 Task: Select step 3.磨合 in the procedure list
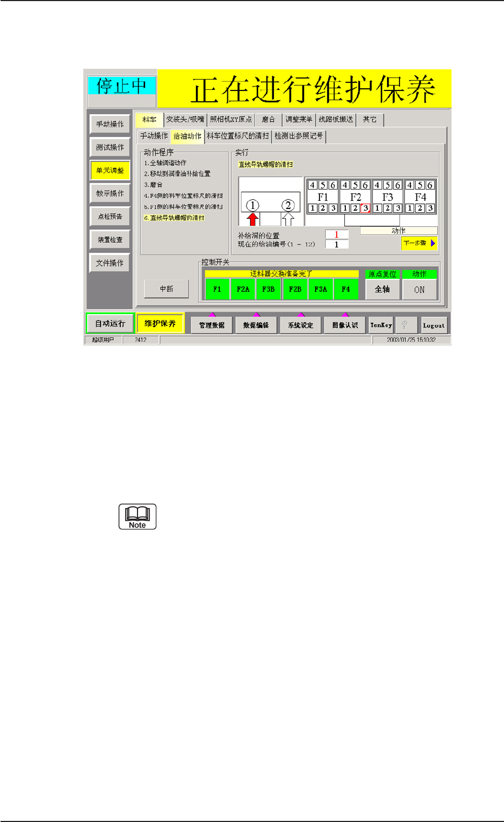(x=153, y=185)
